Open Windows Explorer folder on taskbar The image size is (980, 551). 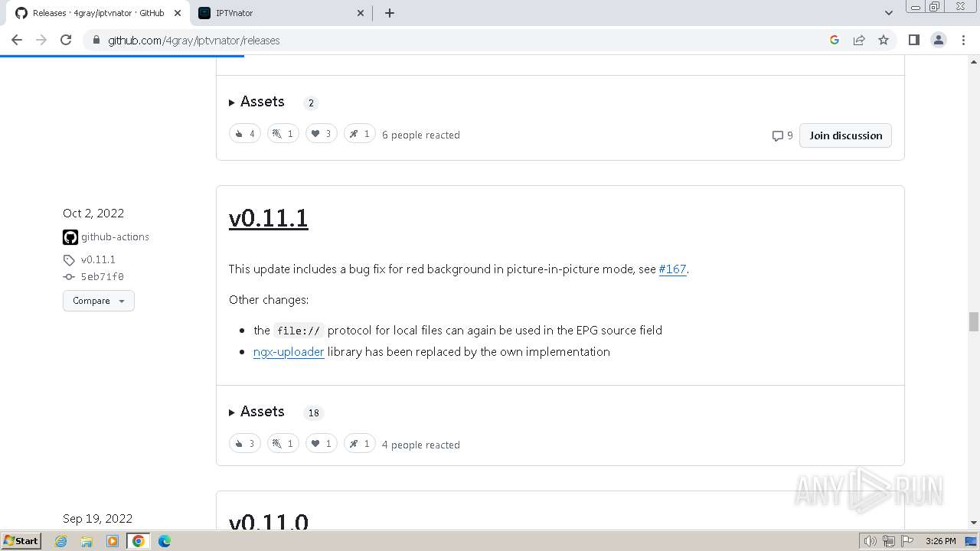point(87,541)
